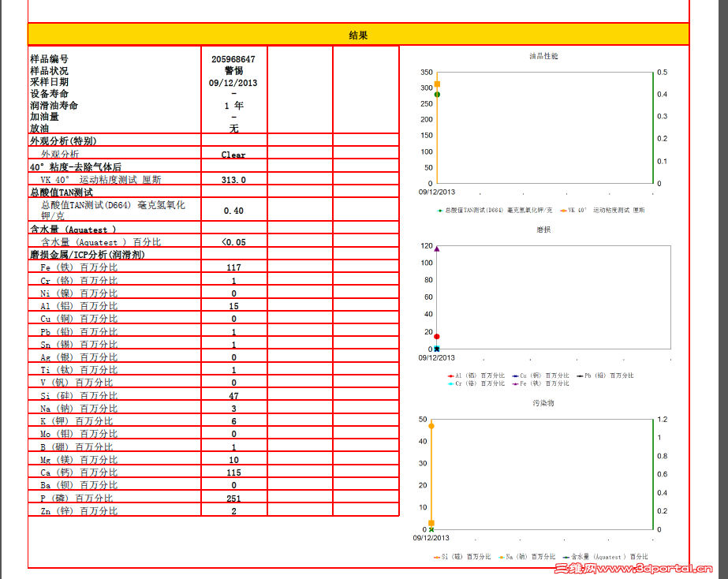Click the red Al (铝) legend marker
Image resolution: width=728 pixels, height=579 pixels.
451,377
